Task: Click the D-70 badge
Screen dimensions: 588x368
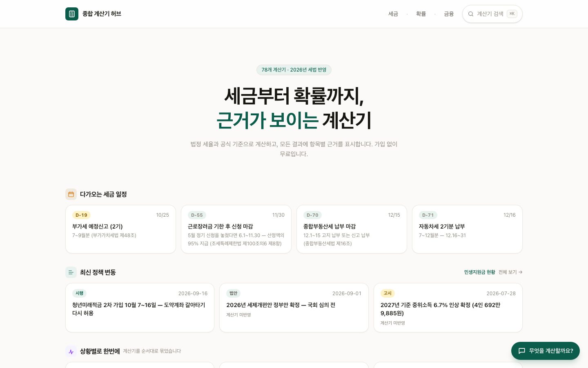Action: tap(312, 215)
